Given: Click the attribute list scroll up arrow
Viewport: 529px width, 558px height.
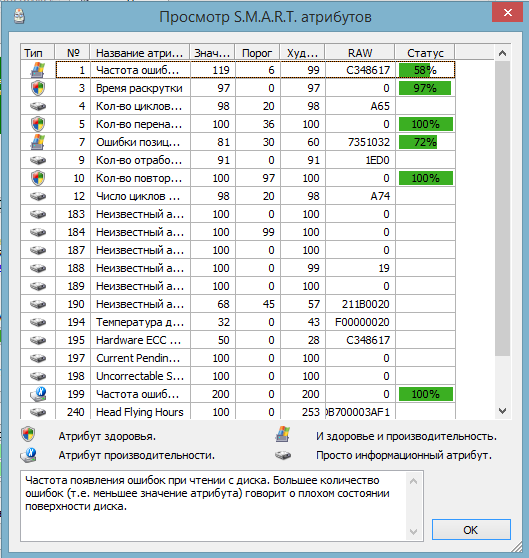Looking at the screenshot, I should tap(502, 53).
